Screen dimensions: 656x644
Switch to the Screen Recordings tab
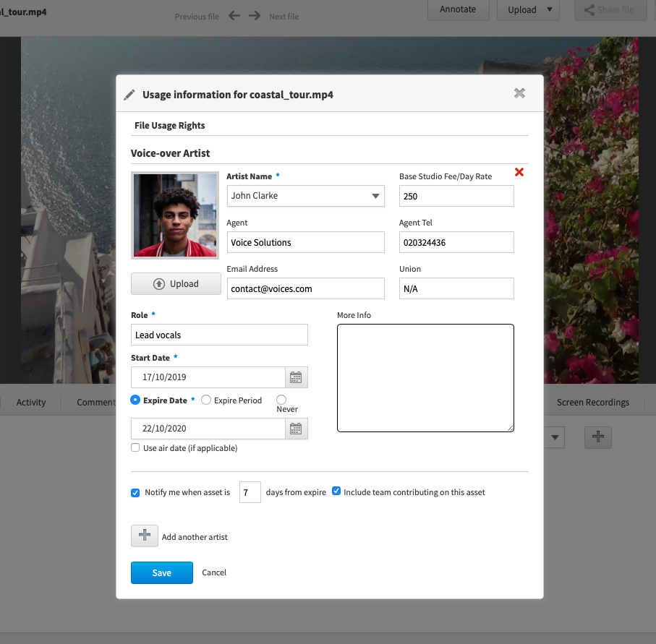[x=593, y=403]
